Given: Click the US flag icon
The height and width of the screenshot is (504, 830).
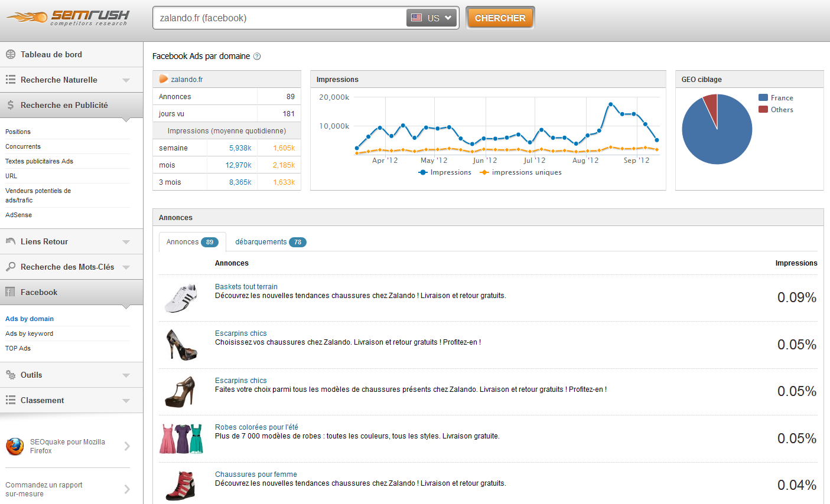Looking at the screenshot, I should 416,18.
